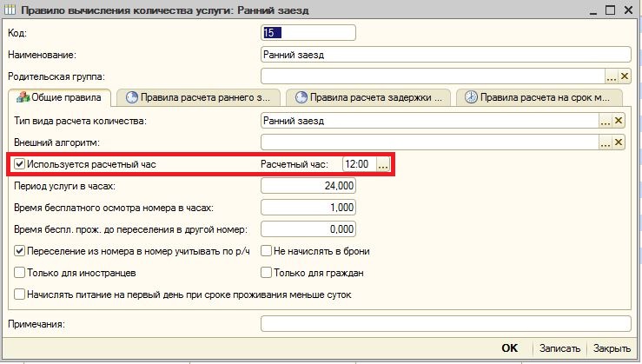
Task: Clear the Родительская группа field
Action: 625,76
